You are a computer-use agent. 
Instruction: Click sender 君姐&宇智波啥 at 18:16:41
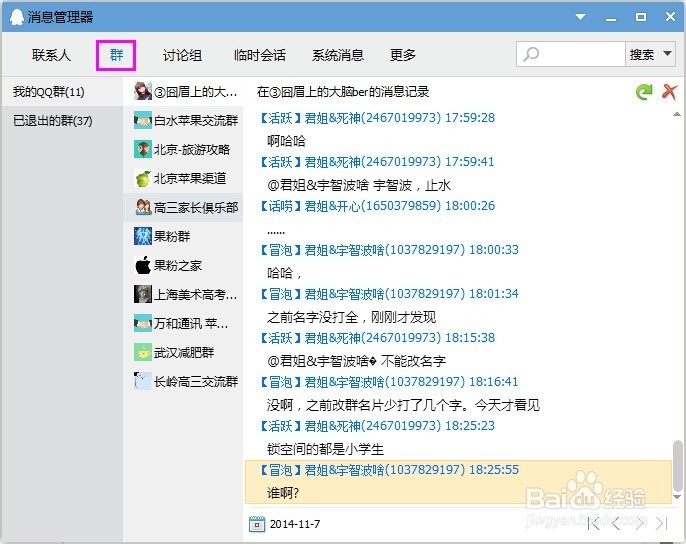click(390, 382)
